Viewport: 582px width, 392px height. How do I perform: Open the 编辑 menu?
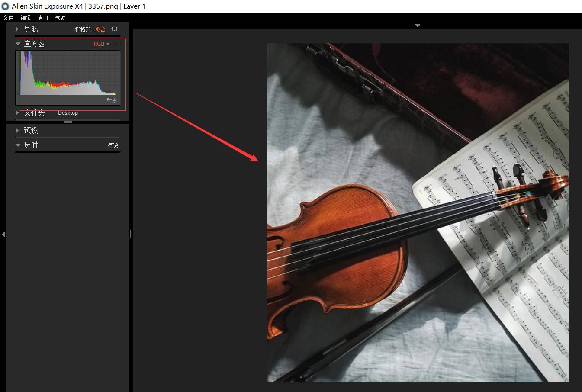[26, 18]
